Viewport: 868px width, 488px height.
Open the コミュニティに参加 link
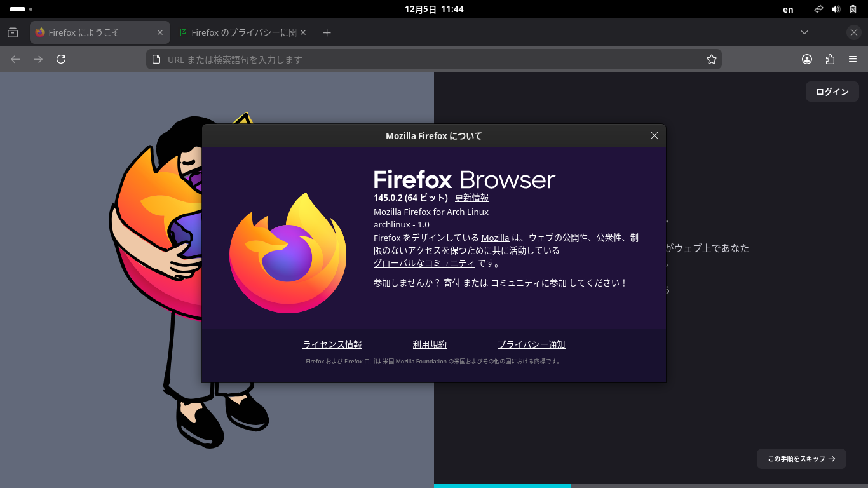click(x=529, y=283)
